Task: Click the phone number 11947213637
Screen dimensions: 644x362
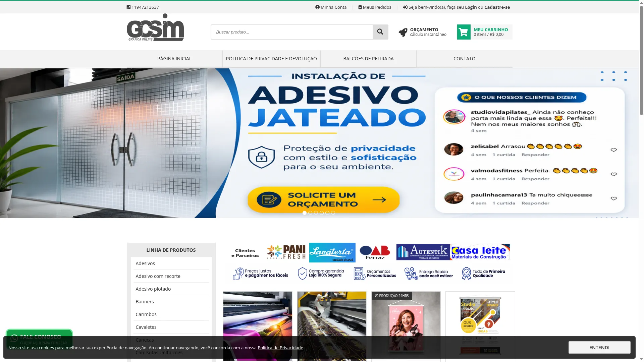Action: [145, 7]
